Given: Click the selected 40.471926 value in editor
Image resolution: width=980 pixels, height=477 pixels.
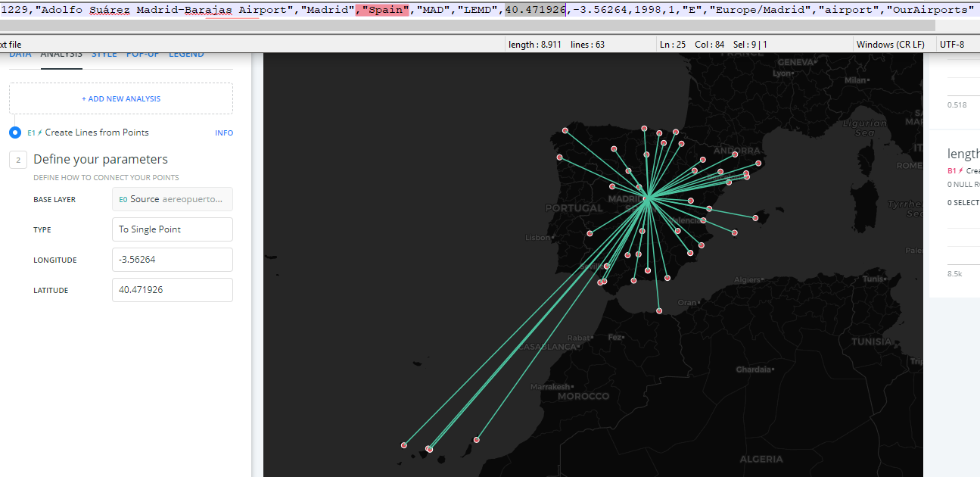Looking at the screenshot, I should click(x=536, y=10).
